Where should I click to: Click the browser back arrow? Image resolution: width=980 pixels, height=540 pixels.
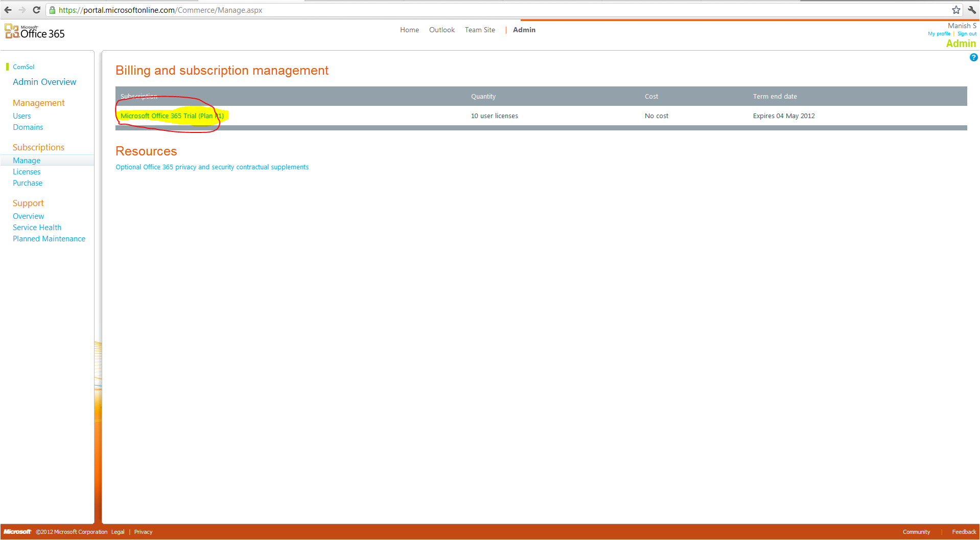pos(8,10)
